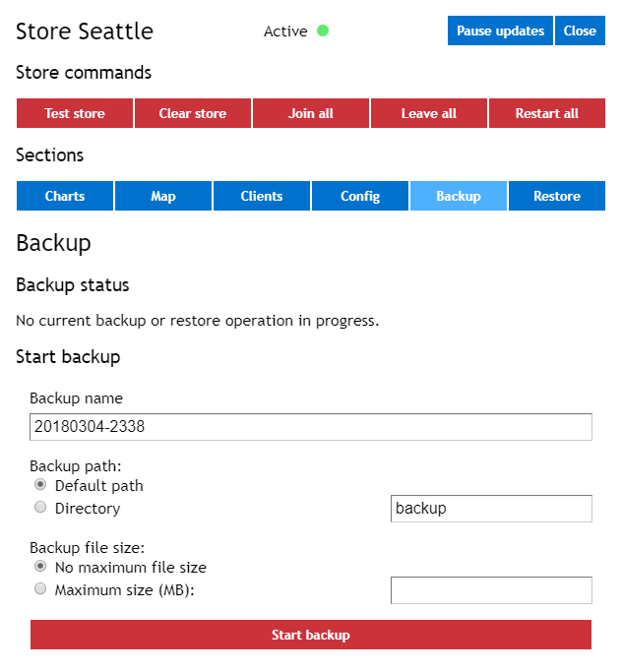
Task: Select No maximum file size option
Action: (x=40, y=567)
